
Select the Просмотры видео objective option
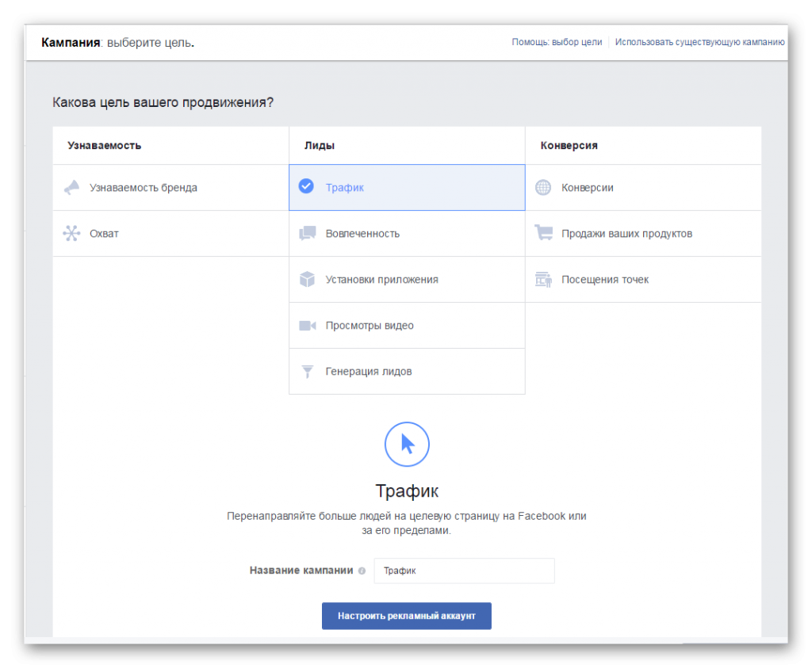click(370, 326)
